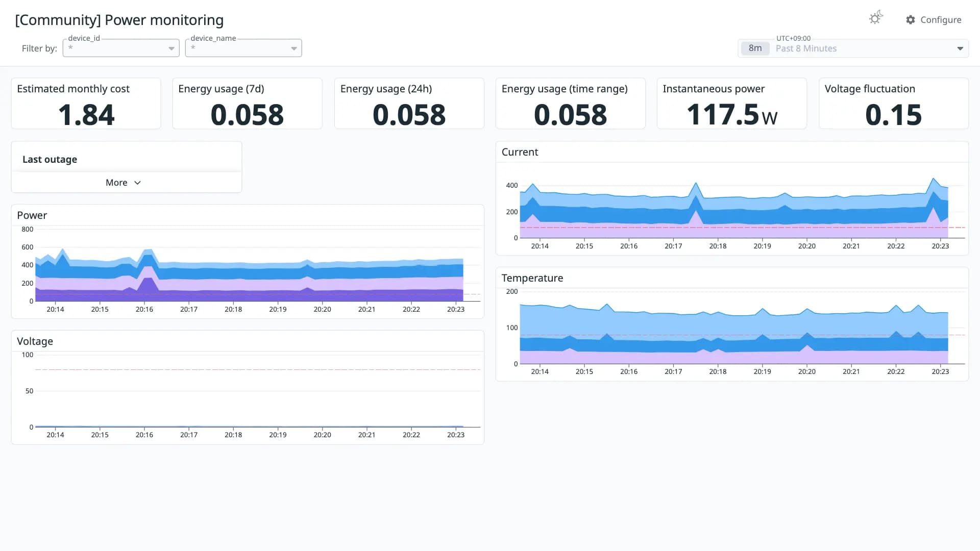Click the Filter by label
980x551 pixels.
coord(39,48)
